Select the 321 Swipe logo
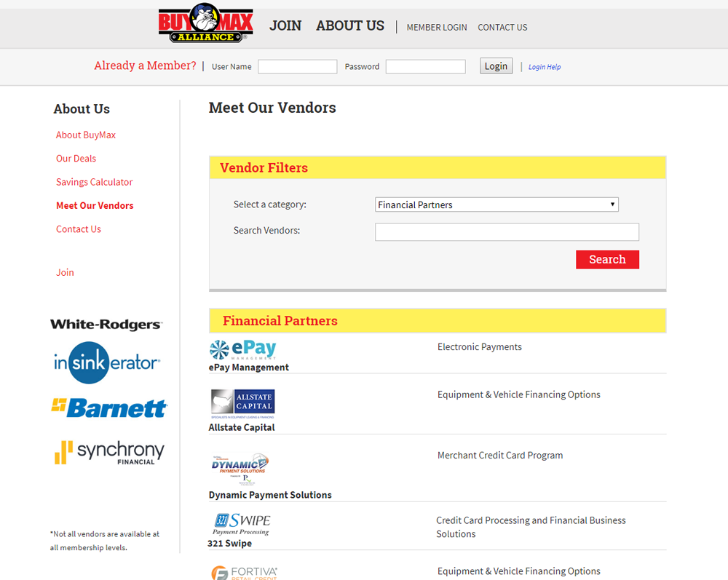The image size is (728, 580). [x=242, y=524]
